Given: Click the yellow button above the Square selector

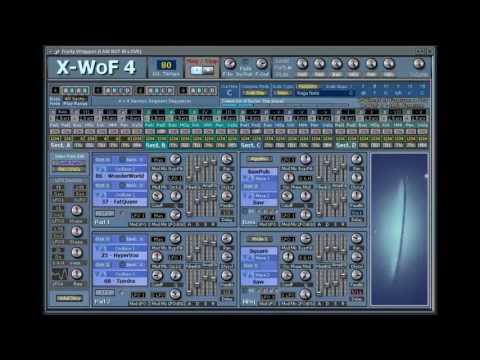Looking at the screenshot, I should (259, 239).
